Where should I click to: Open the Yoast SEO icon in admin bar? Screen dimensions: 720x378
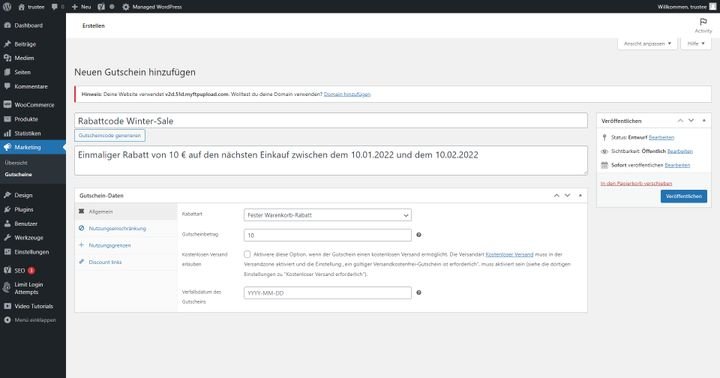pyautogui.click(x=101, y=7)
